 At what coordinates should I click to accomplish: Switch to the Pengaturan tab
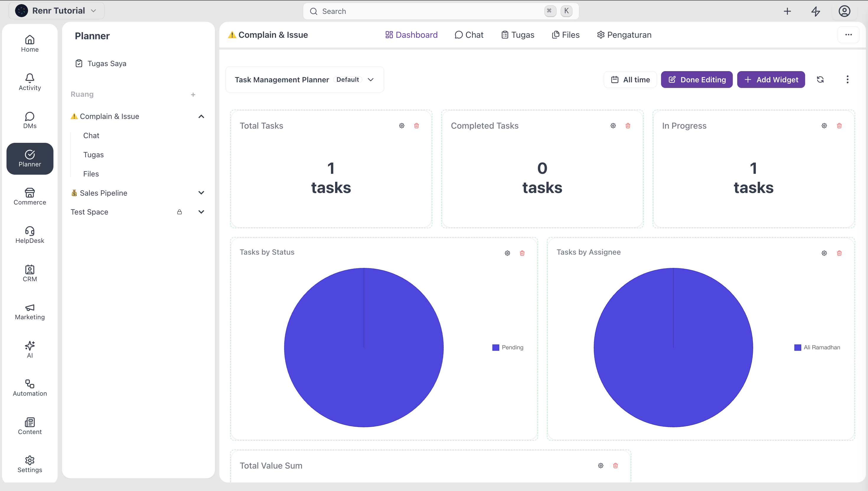coord(624,35)
